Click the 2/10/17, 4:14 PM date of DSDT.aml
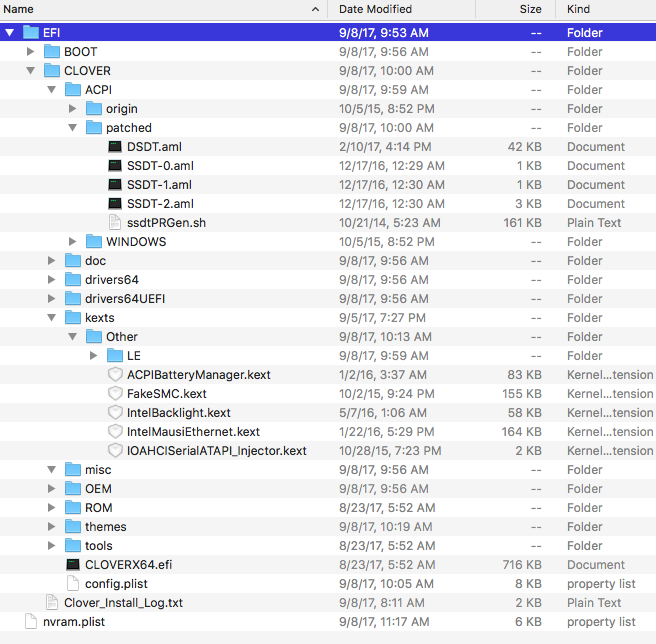Screen dimensions: 656x644 385,147
